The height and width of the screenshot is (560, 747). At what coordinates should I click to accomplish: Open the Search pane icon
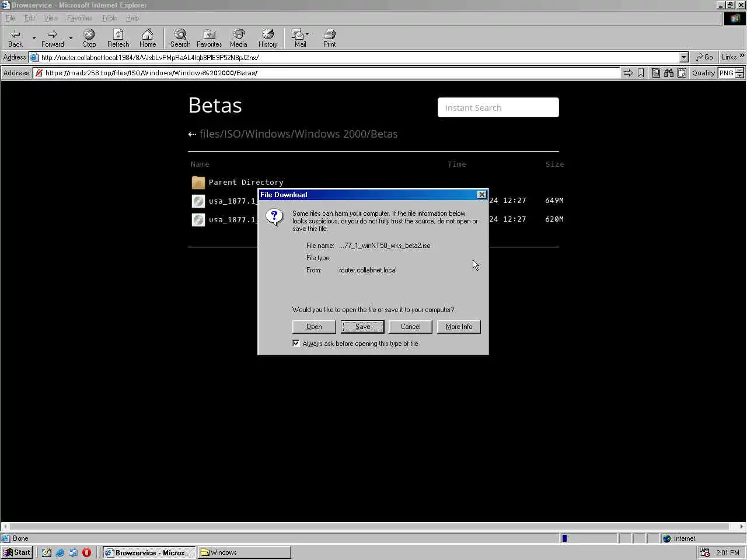180,34
